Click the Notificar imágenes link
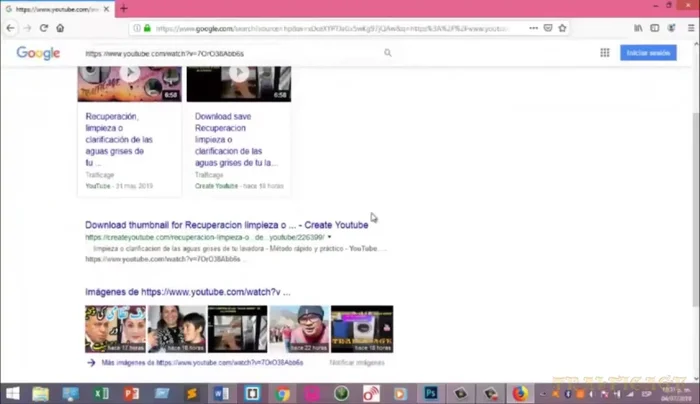Viewport: 700px width, 404px height. pyautogui.click(x=357, y=362)
